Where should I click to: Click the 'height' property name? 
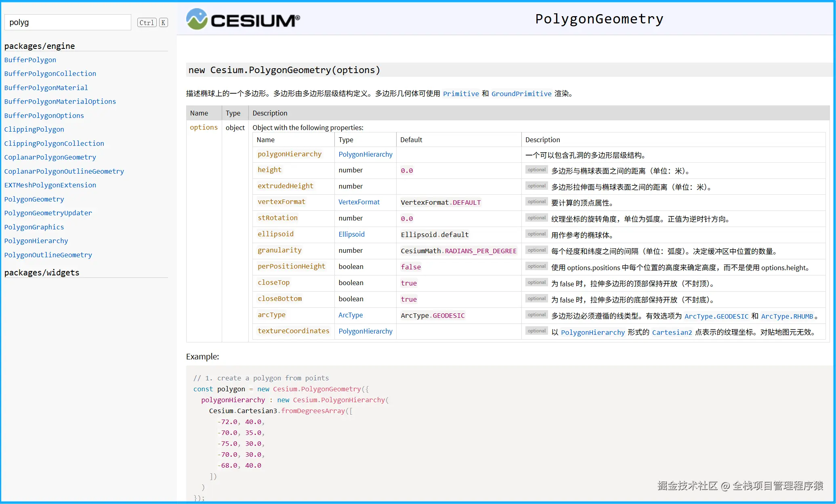(x=269, y=170)
